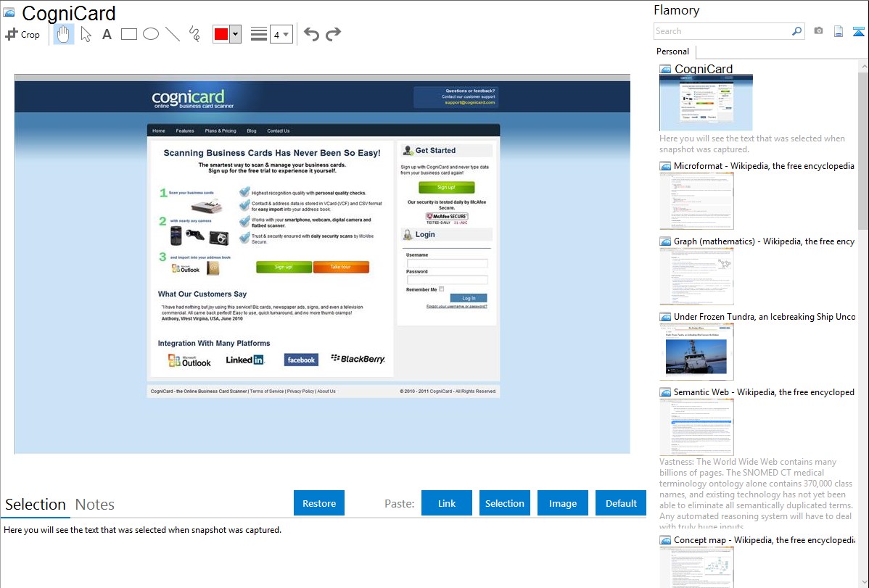Open the Graph (mathematics) snapshot entry
The width and height of the screenshot is (869, 588).
pyautogui.click(x=764, y=241)
